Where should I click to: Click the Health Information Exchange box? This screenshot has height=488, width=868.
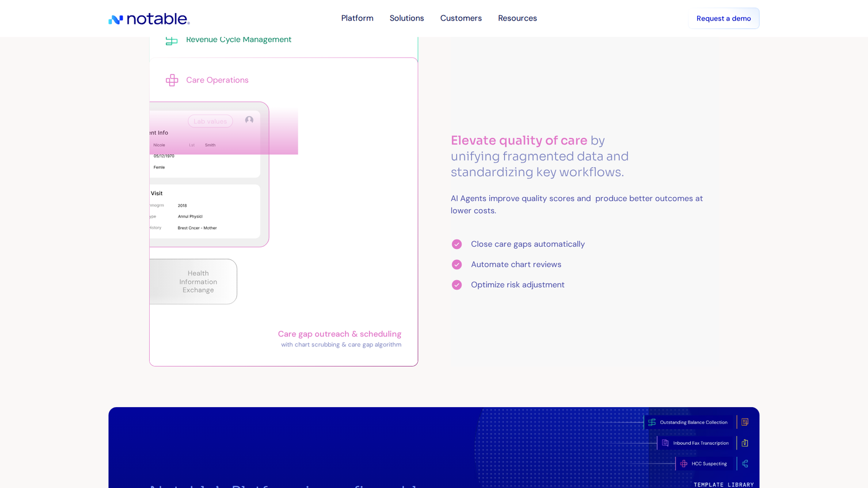193,281
